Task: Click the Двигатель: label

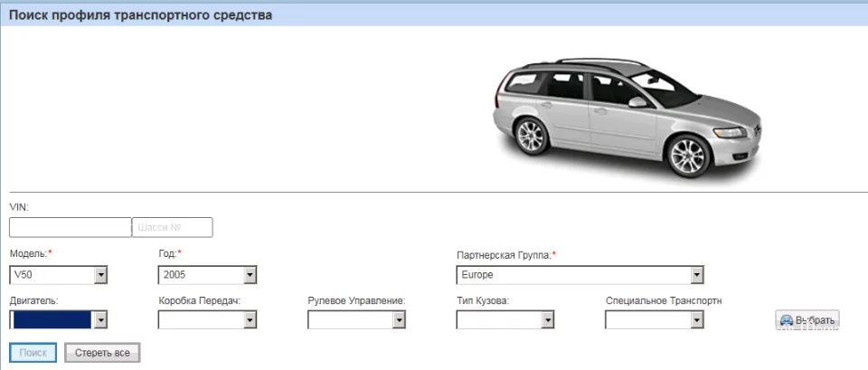Action: (x=33, y=300)
